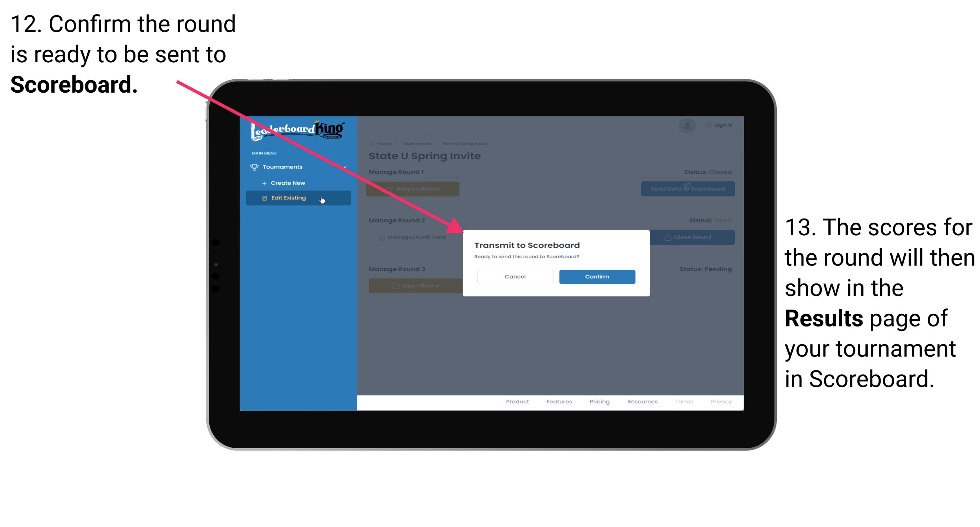Click the Tournaments trophy icon
980x527 pixels.
254,166
